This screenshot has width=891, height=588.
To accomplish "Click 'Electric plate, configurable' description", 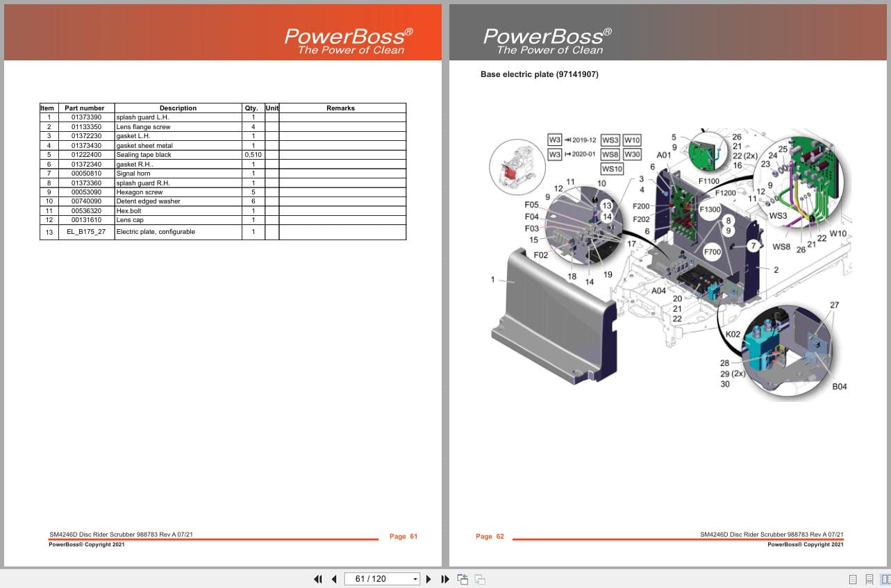I will click(x=156, y=232).
